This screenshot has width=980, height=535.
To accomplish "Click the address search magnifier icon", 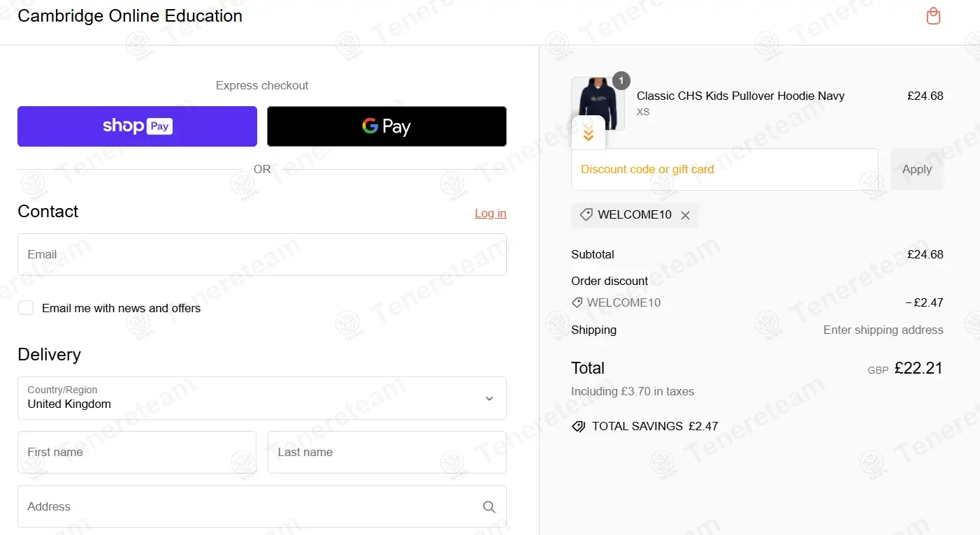I will click(489, 507).
